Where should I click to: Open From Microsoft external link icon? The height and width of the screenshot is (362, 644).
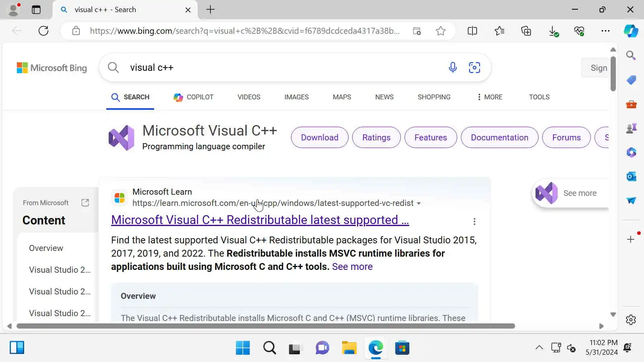(x=85, y=203)
